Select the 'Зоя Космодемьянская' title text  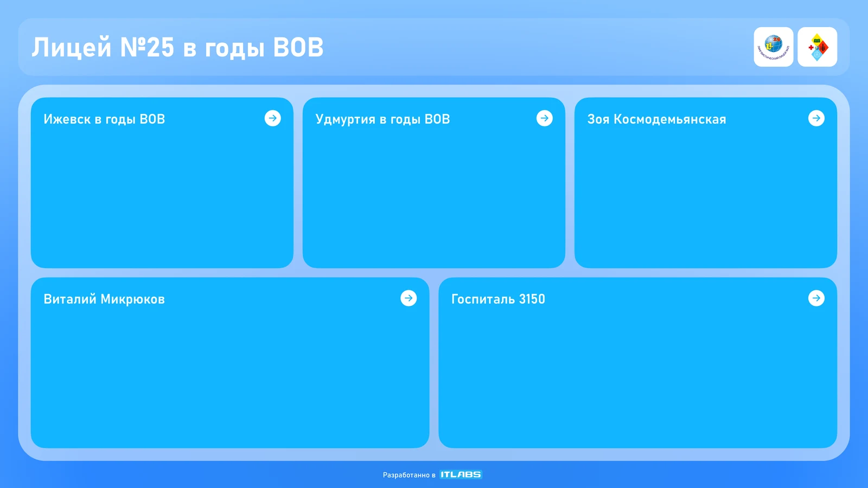(656, 119)
